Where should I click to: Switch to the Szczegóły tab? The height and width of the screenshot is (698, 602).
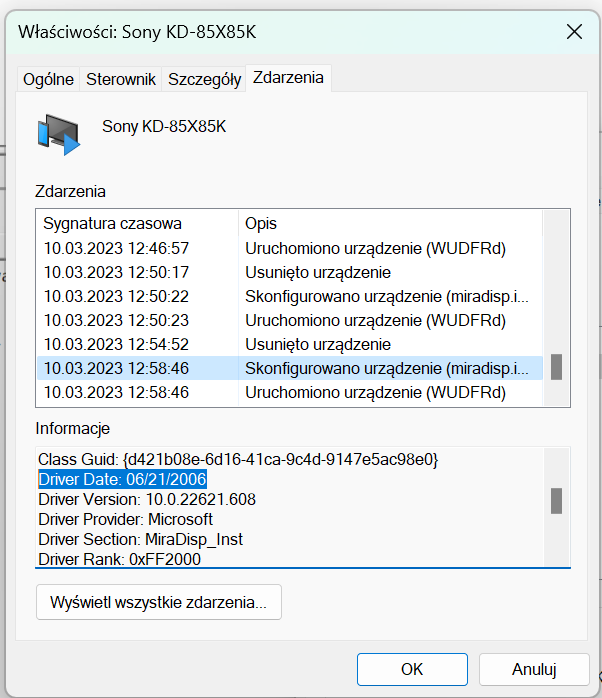(x=204, y=79)
